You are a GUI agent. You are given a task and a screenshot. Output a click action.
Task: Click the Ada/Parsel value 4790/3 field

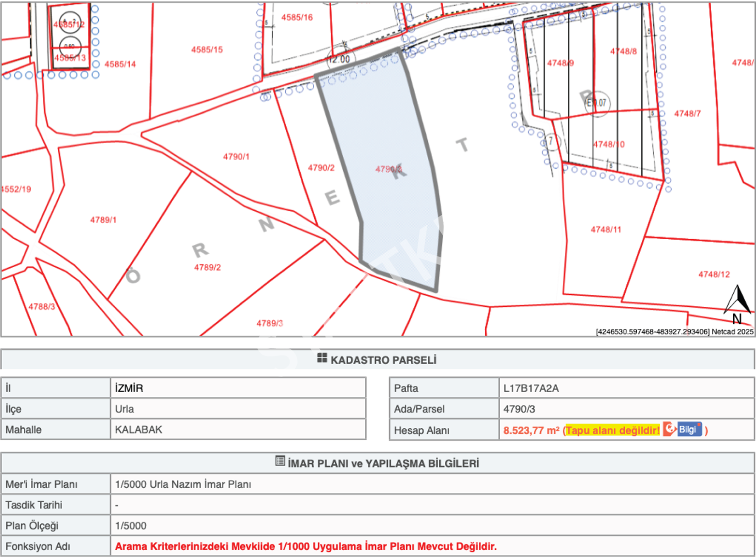519,409
